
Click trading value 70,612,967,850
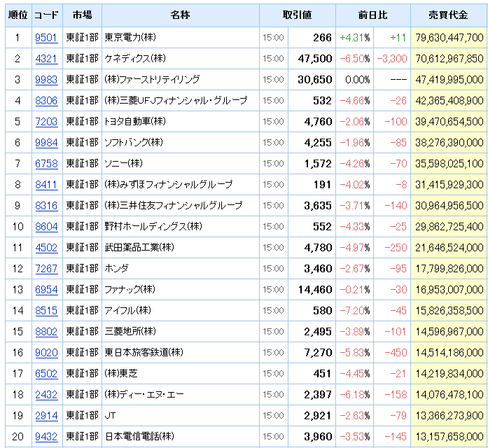[449, 59]
